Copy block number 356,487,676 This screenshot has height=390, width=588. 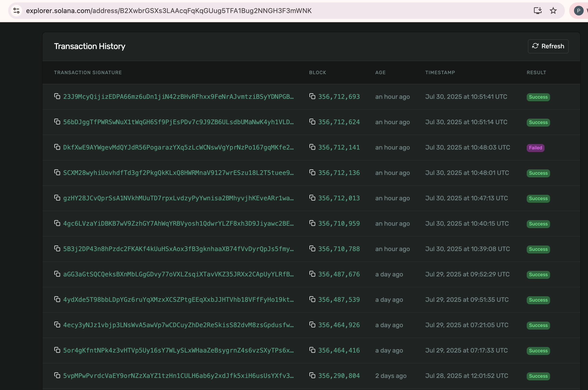[312, 274]
